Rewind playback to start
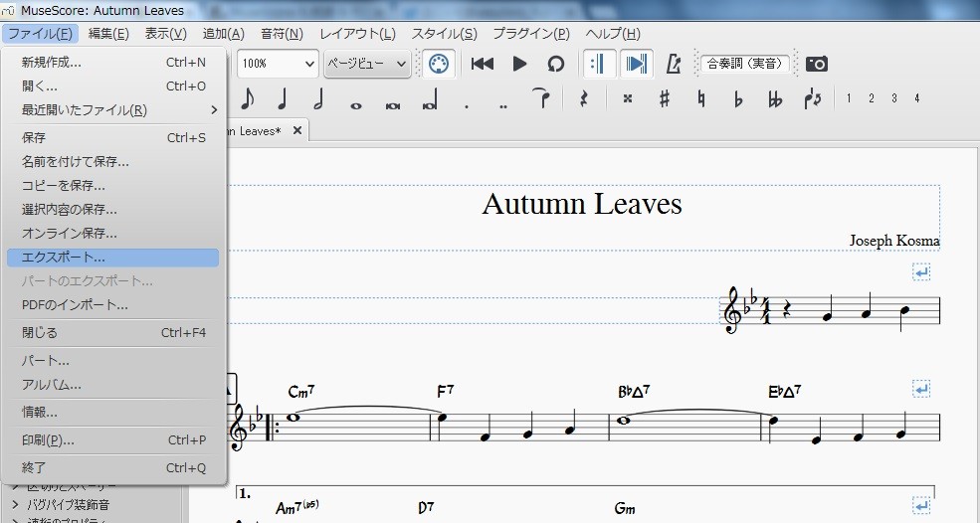 [x=482, y=64]
